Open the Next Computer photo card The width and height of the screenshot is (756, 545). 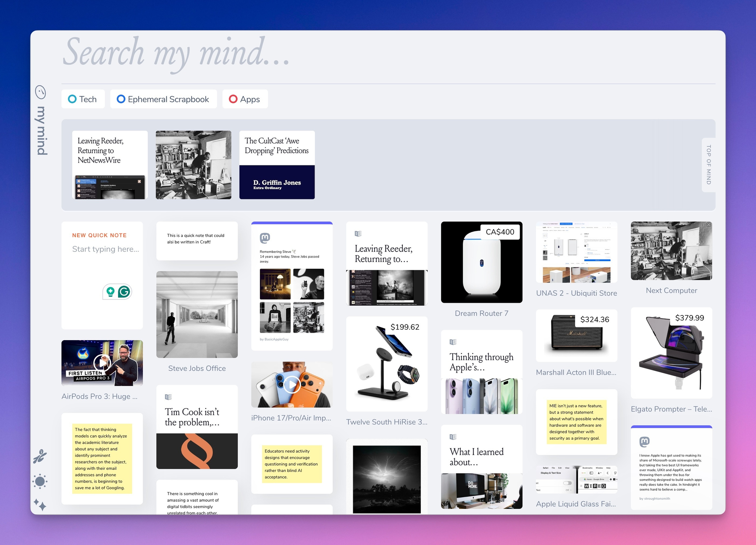click(x=672, y=251)
